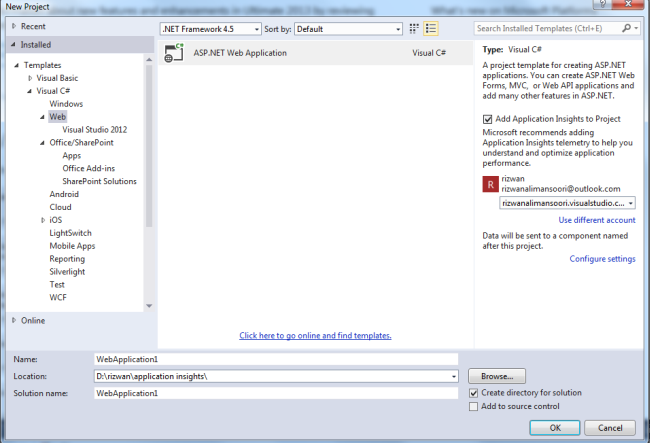Expand the Online section
Viewport: 650px width, 443px height.
click(14, 320)
